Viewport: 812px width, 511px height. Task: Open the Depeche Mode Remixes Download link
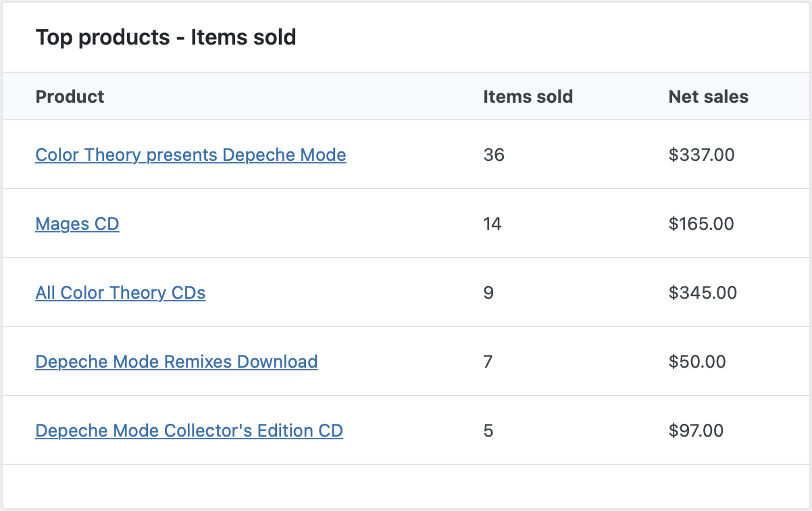[x=176, y=362]
